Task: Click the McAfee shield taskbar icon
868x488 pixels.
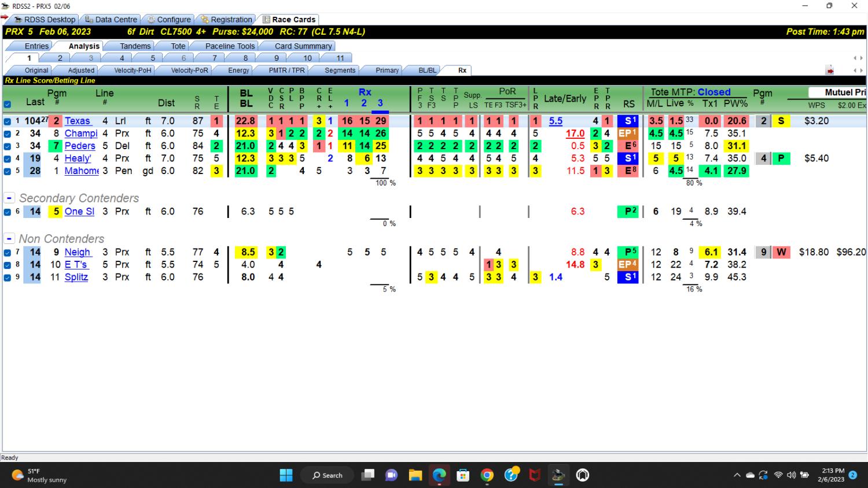Action: click(535, 475)
